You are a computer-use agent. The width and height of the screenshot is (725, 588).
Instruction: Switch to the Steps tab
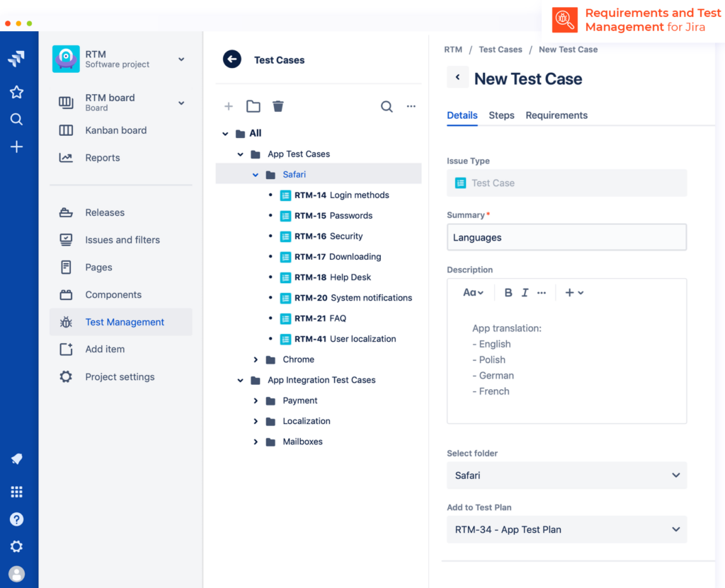(x=501, y=115)
